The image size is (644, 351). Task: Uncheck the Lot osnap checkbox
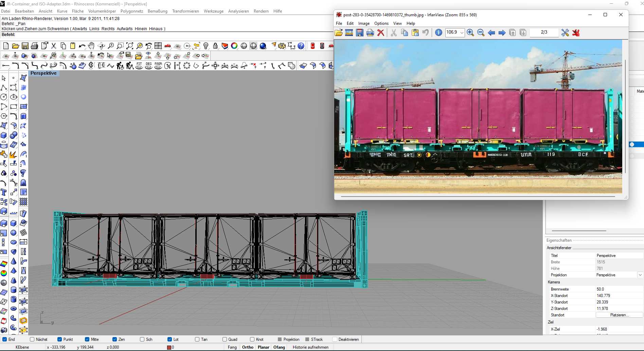click(x=170, y=339)
